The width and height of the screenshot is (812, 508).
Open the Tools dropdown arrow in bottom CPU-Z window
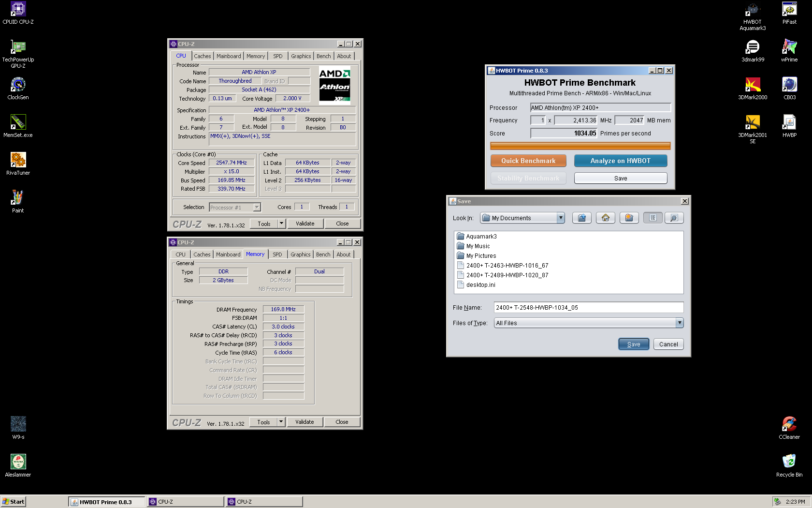[281, 422]
